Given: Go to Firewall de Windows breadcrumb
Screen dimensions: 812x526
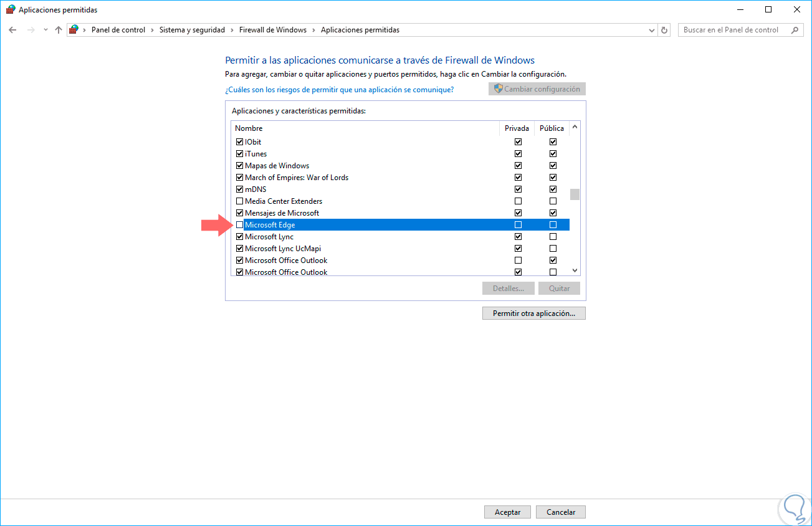Looking at the screenshot, I should click(273, 30).
